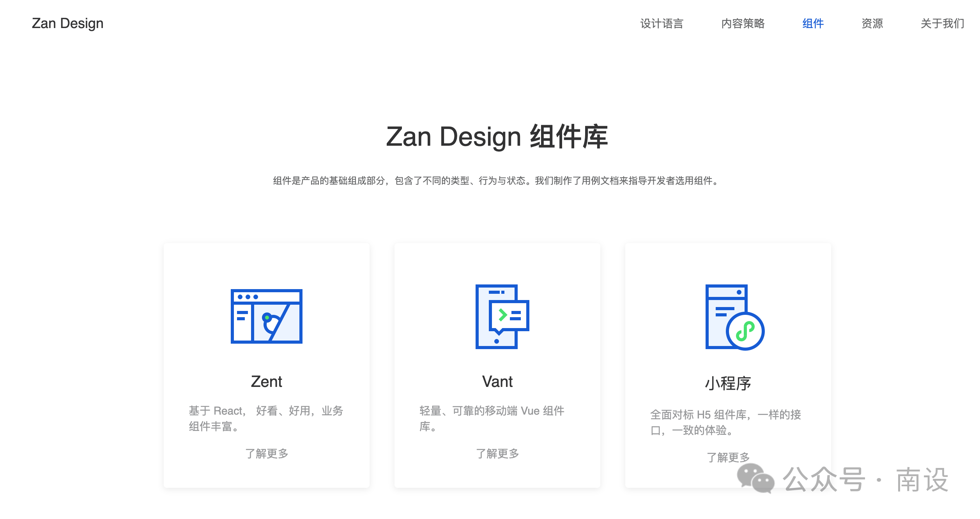Screen dimensions: 980x519
Task: Open the 资源 navigation item
Action: [x=872, y=23]
